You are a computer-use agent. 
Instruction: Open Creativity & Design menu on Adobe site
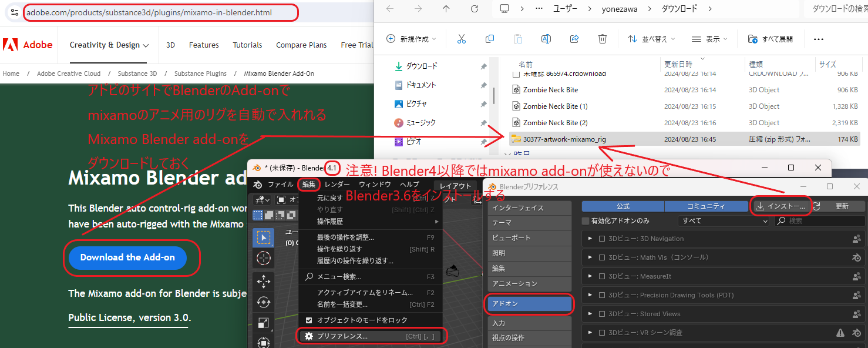[x=109, y=45]
